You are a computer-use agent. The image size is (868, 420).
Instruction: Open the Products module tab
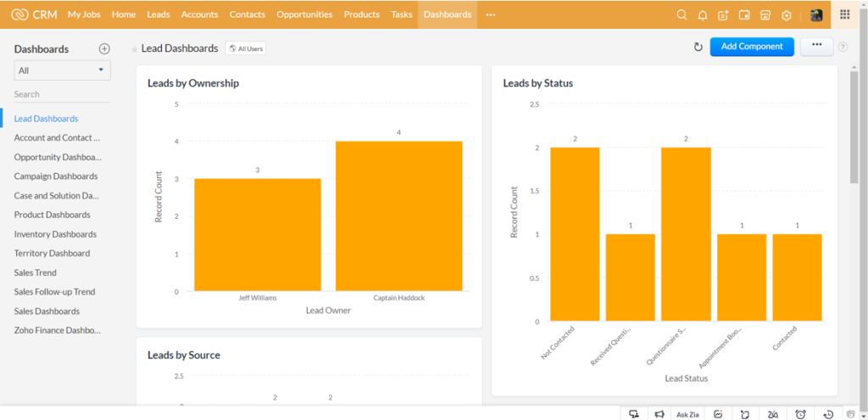361,14
